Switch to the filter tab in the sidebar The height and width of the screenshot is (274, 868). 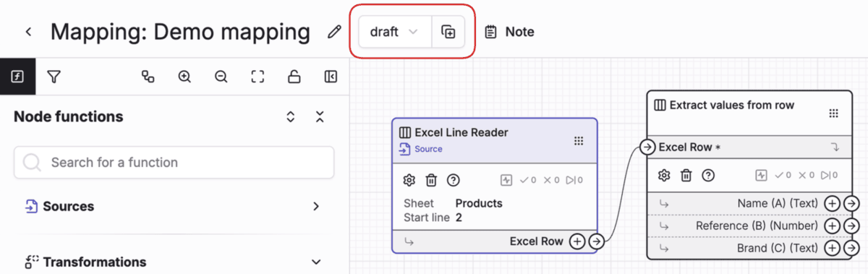tap(54, 77)
